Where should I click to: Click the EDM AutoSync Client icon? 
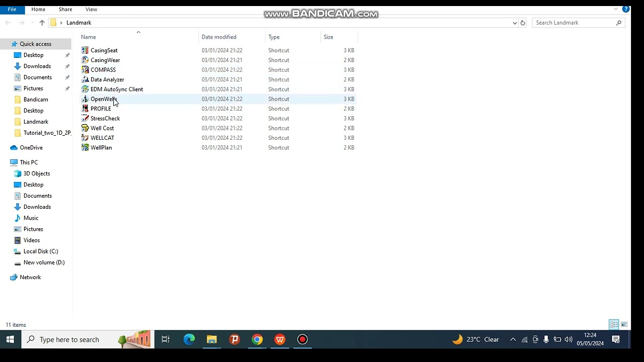point(85,89)
